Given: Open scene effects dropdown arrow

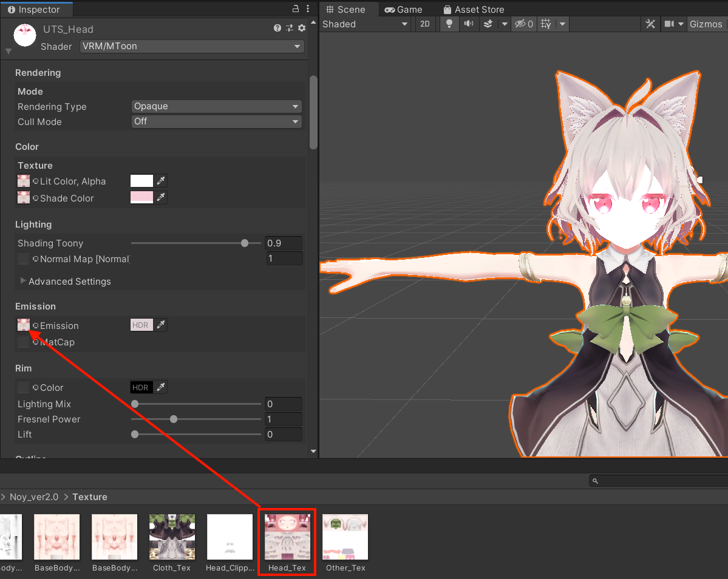Looking at the screenshot, I should tap(504, 24).
